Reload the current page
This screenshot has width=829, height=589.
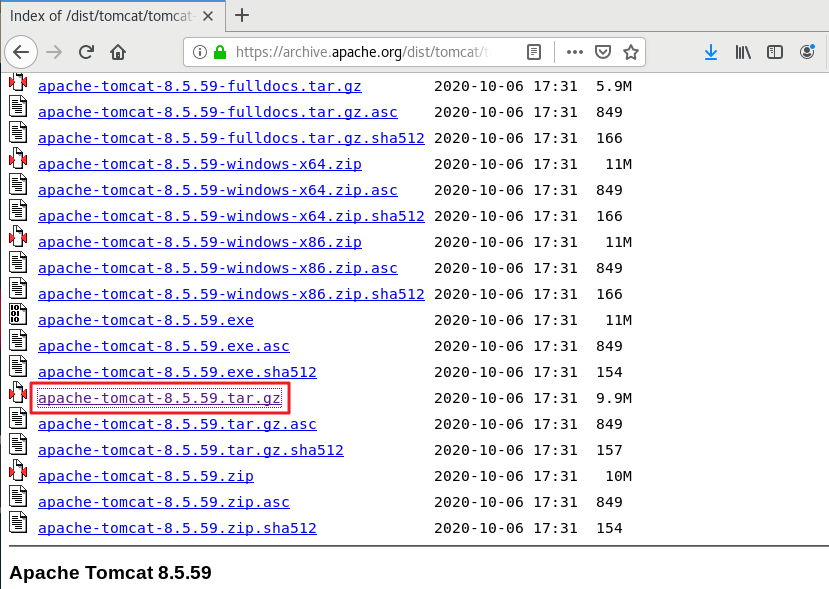pos(86,52)
